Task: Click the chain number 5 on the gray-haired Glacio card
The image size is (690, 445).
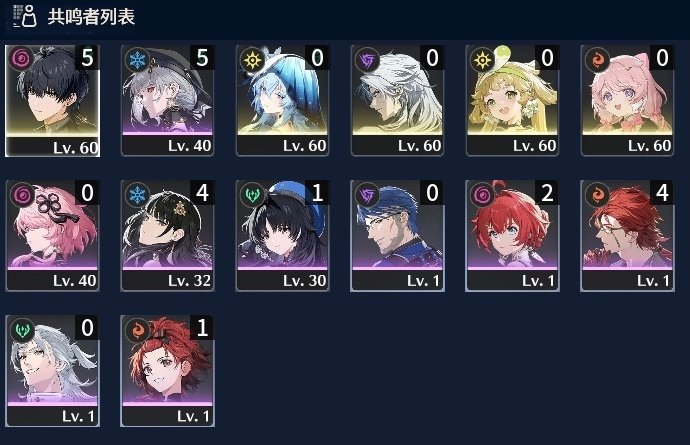Action: pyautogui.click(x=202, y=58)
